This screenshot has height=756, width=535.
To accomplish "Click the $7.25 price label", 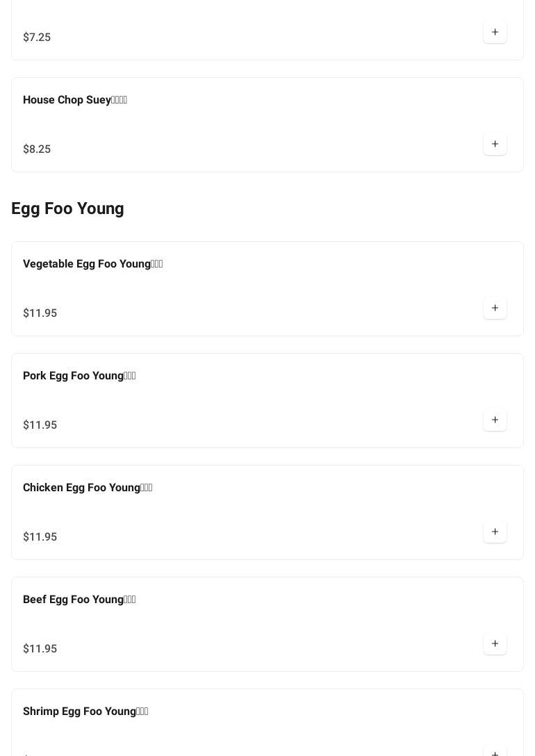I will (37, 38).
